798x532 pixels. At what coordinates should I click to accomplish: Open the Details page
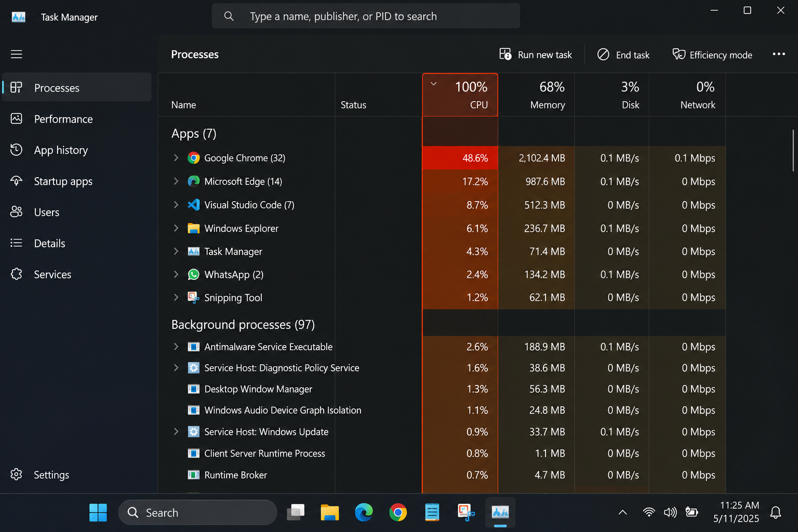(x=77, y=243)
